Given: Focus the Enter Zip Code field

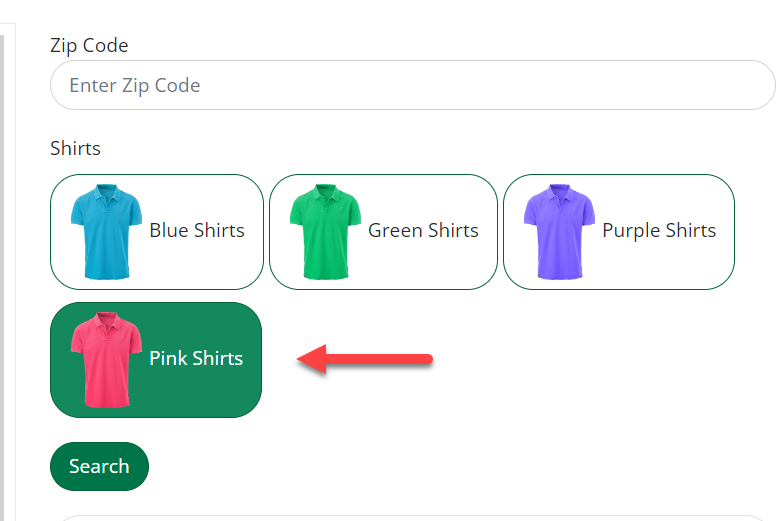Looking at the screenshot, I should 412,85.
